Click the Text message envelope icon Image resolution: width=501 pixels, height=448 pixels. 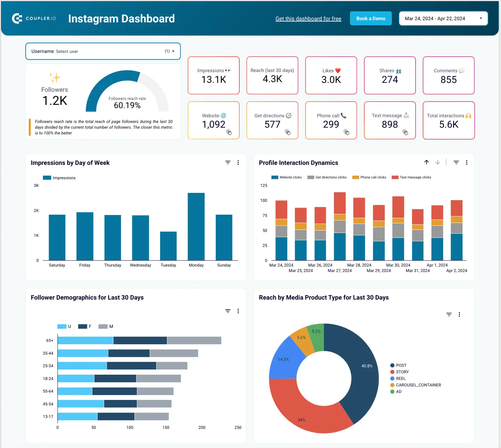point(406,115)
